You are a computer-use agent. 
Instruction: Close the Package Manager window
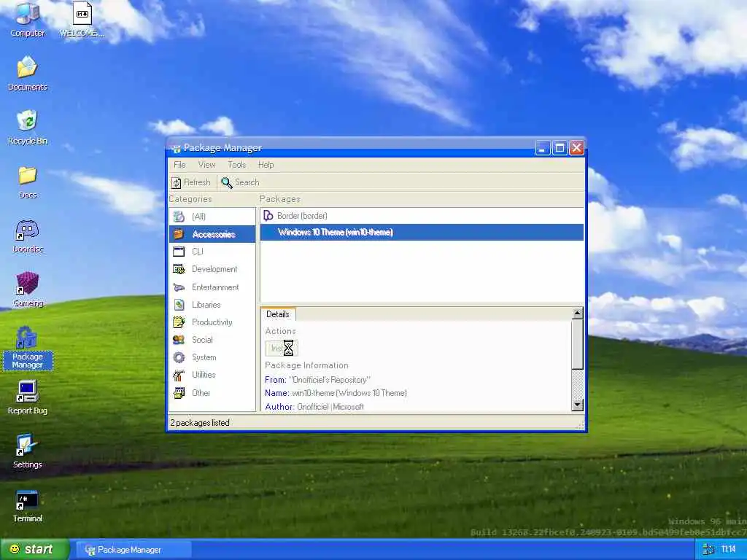click(576, 148)
